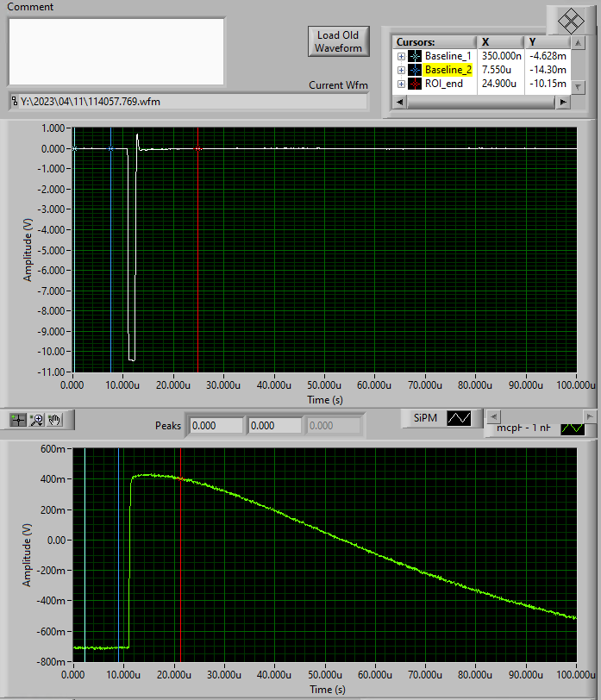Expand the ROI_end cursor tree entry
Screen dimensions: 601x700
tap(401, 84)
